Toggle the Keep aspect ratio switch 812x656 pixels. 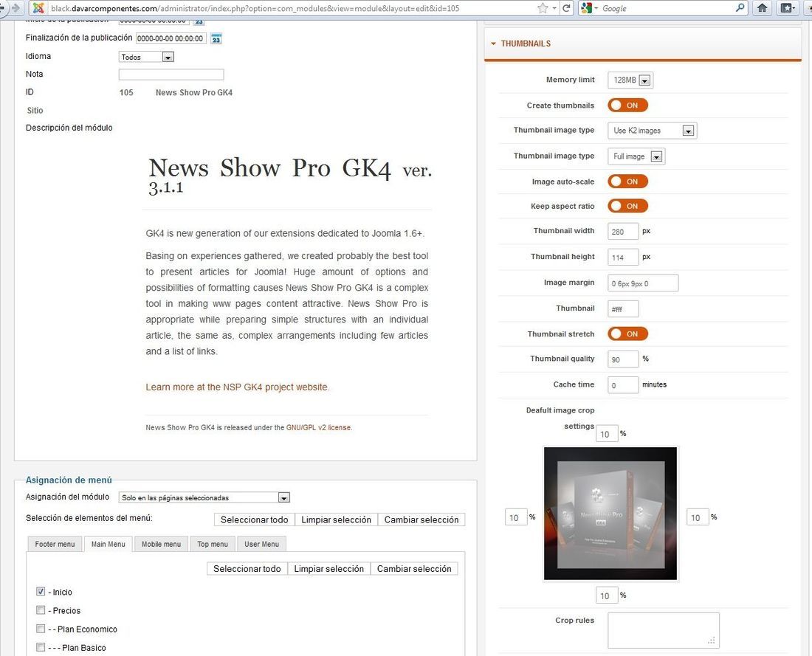point(627,206)
